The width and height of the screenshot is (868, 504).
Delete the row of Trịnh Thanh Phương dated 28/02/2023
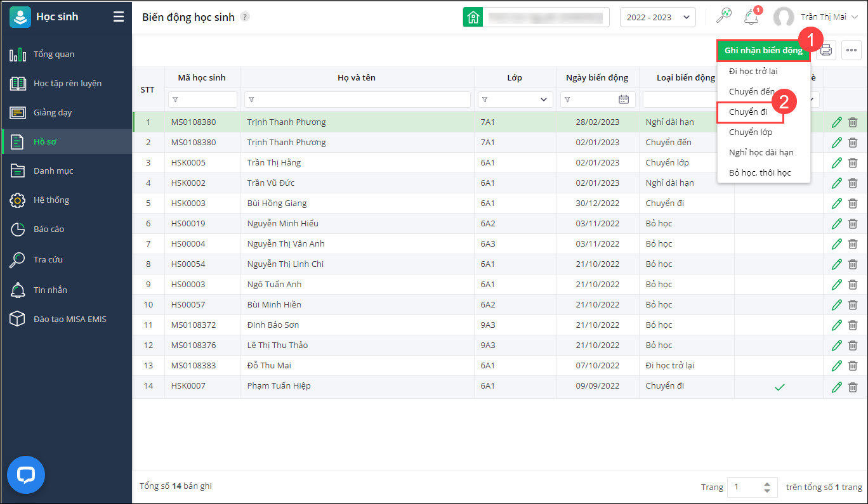853,122
